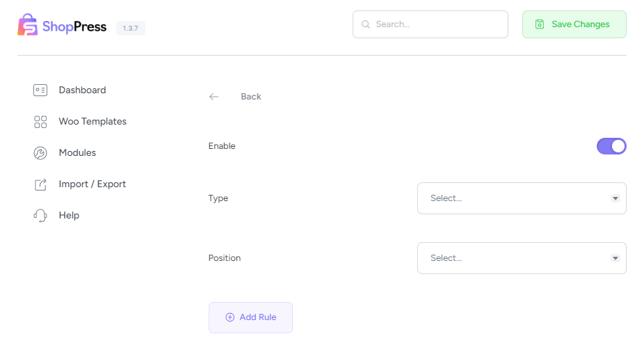
Task: Click the Back link
Action: point(251,97)
